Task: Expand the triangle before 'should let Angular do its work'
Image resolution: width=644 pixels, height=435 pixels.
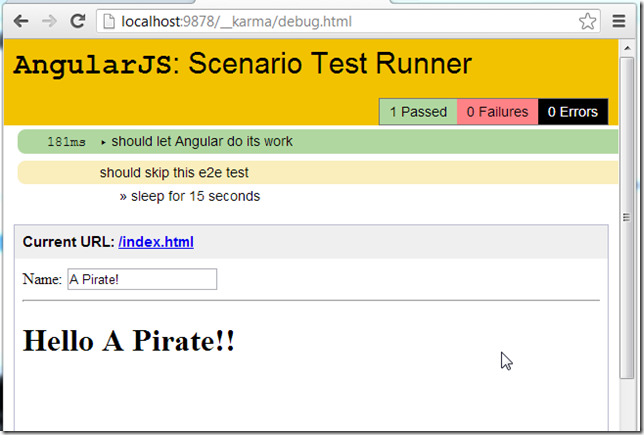Action: (x=103, y=142)
